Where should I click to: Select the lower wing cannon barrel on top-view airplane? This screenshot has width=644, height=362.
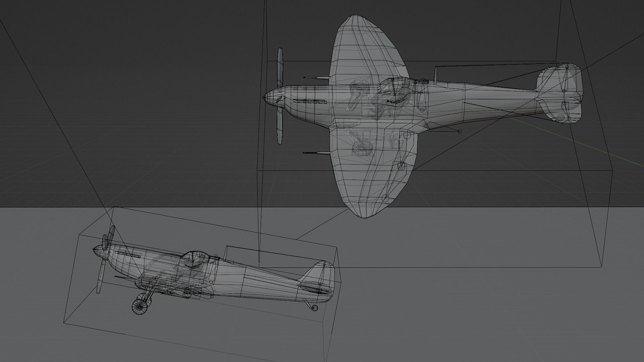click(x=317, y=153)
